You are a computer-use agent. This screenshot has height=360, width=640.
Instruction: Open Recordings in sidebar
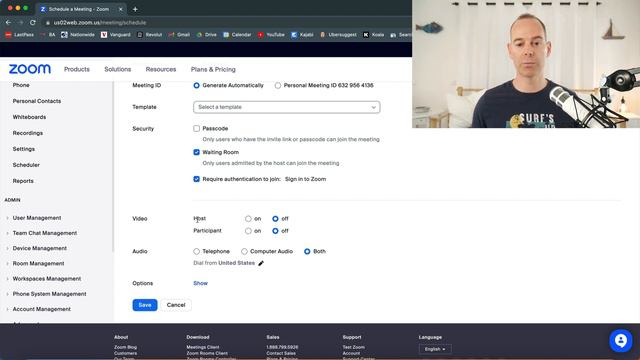28,133
